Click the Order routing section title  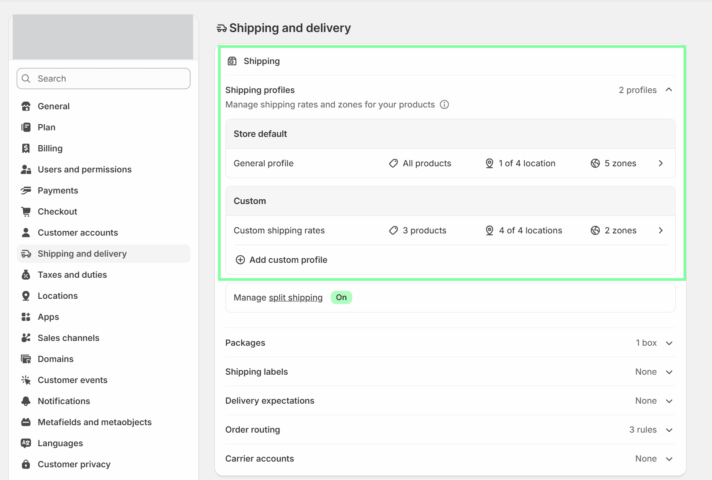click(252, 430)
